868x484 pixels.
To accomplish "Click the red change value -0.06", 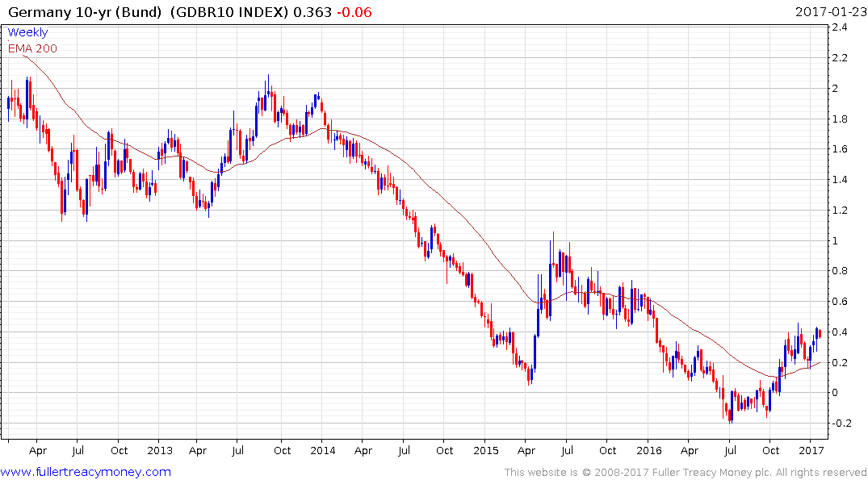I will [x=354, y=11].
